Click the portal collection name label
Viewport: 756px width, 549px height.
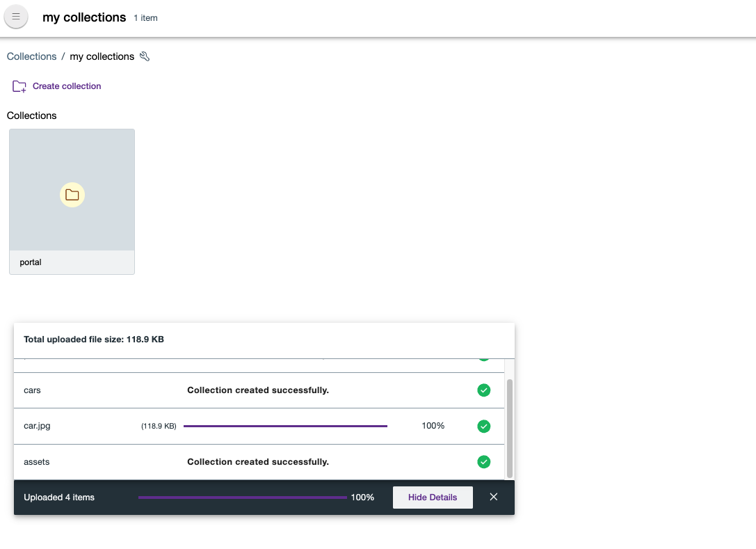[31, 262]
